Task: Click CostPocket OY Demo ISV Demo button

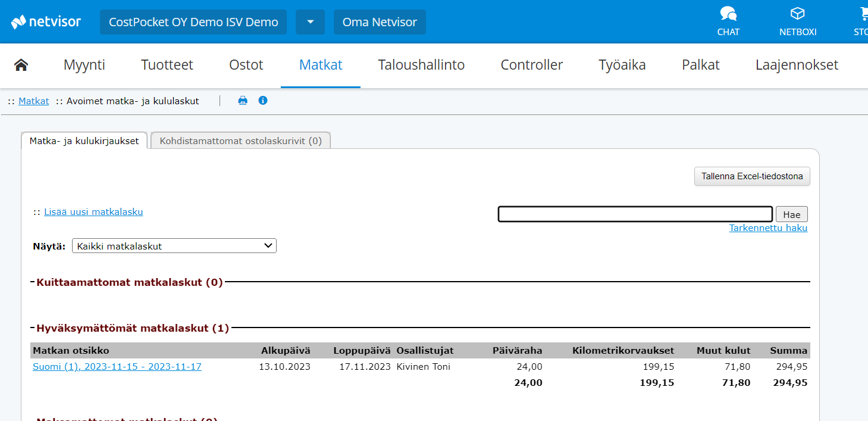Action: (193, 22)
